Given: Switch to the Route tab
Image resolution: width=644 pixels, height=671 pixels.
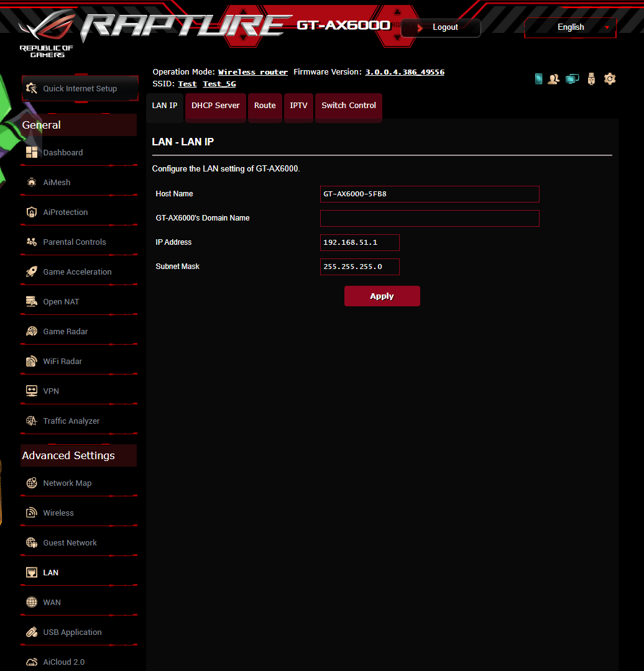Looking at the screenshot, I should point(265,106).
